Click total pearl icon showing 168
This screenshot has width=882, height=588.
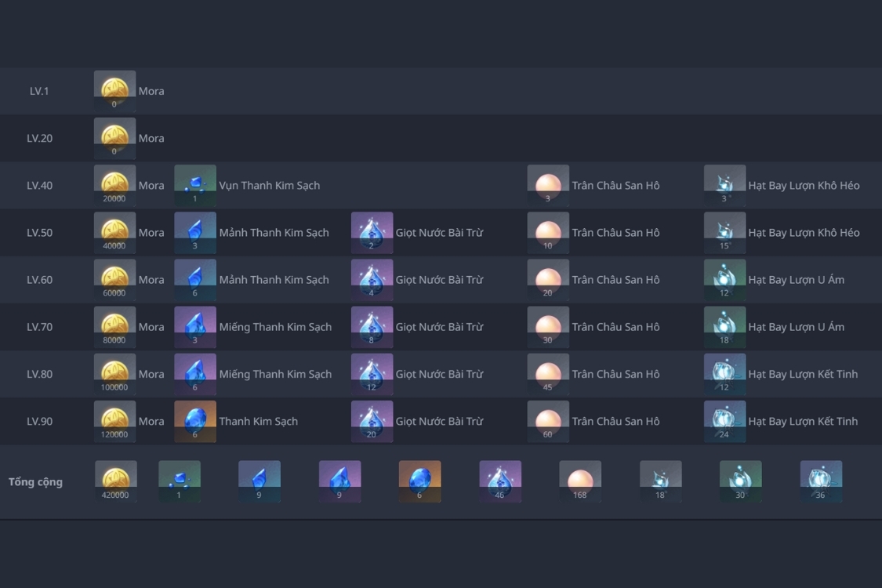click(x=580, y=481)
